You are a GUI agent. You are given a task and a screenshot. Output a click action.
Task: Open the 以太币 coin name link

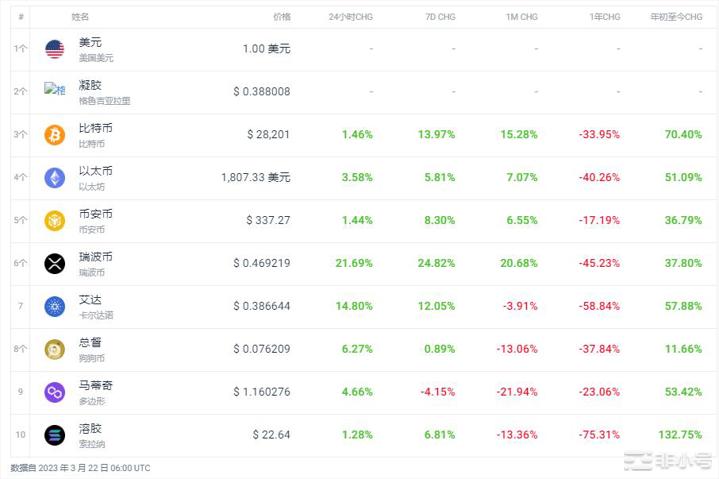(95, 171)
